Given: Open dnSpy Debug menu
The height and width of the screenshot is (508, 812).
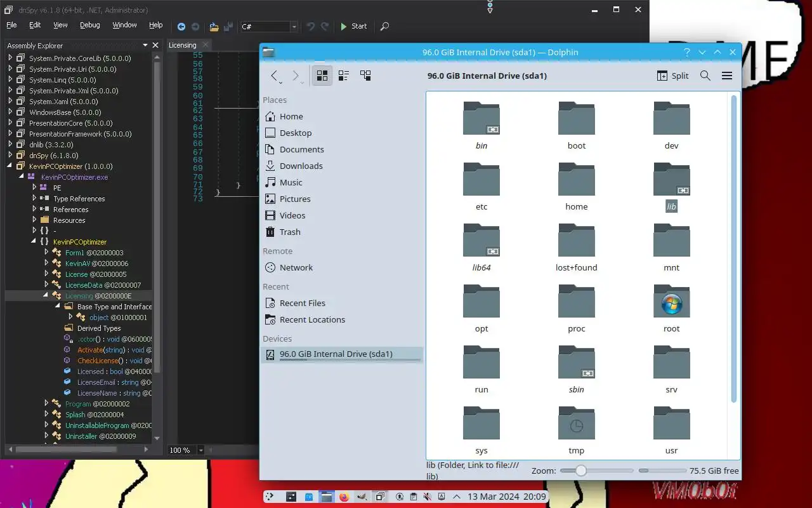Looking at the screenshot, I should [90, 25].
